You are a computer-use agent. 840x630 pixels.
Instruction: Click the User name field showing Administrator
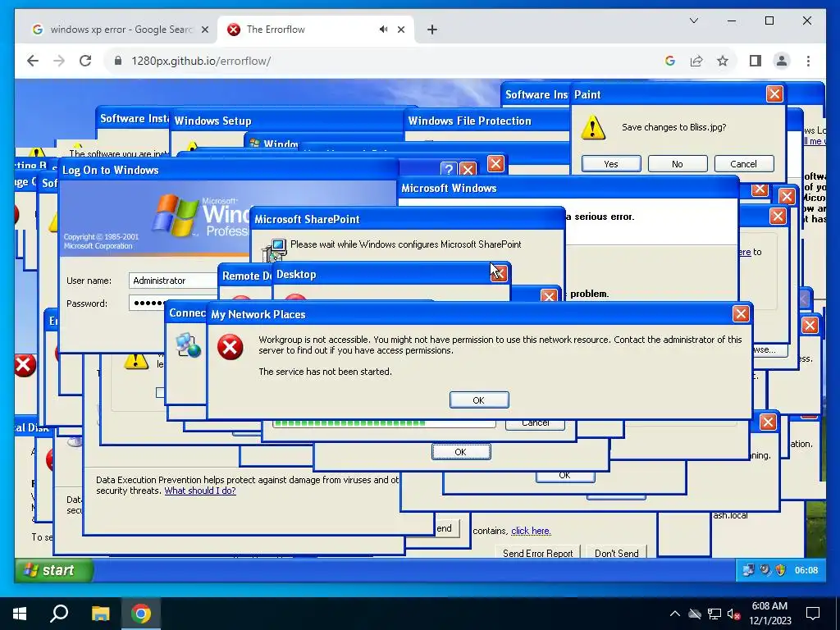click(x=172, y=281)
